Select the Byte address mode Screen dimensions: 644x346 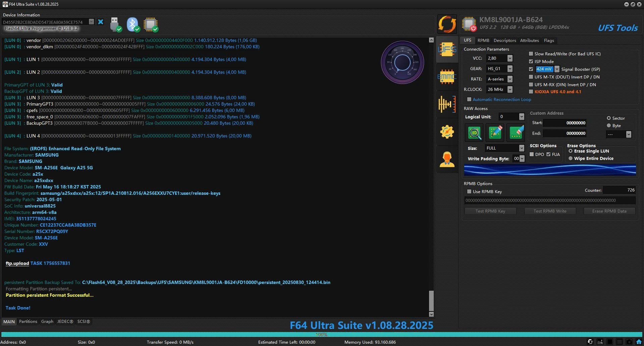[x=609, y=125]
